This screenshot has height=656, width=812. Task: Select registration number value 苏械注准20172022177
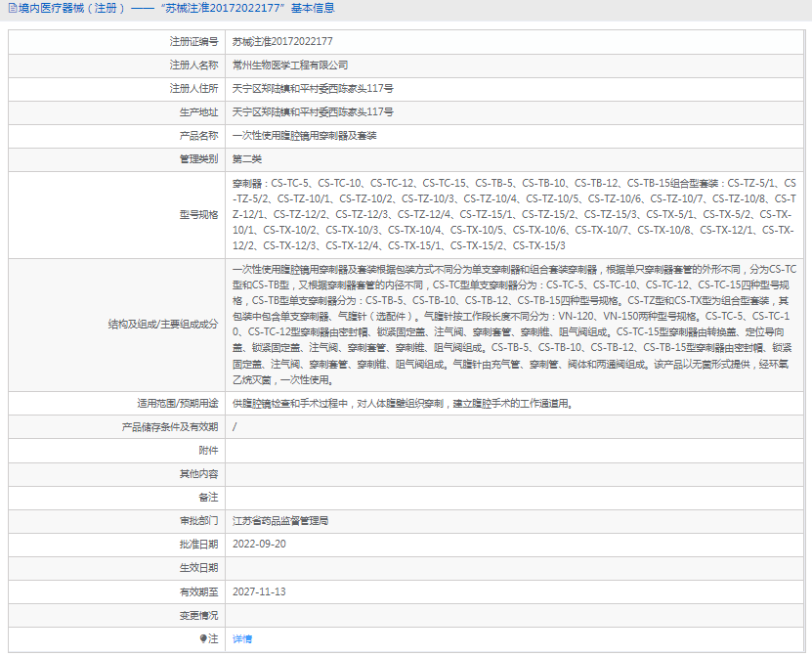click(282, 41)
